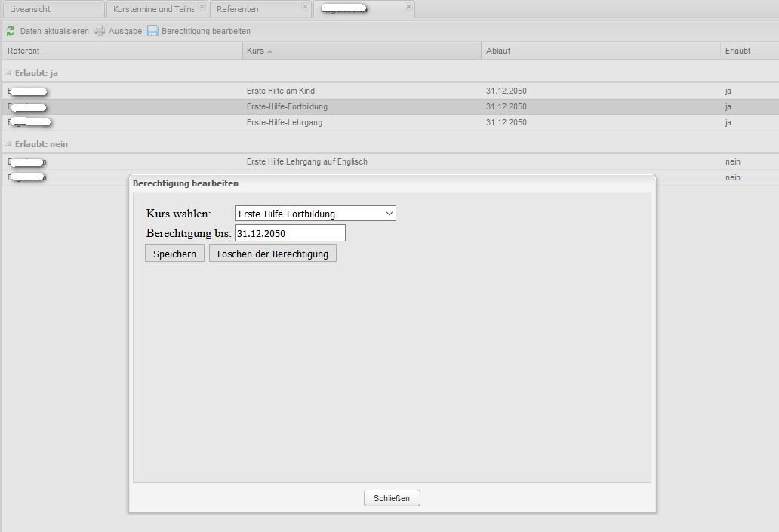Select the 'Erste Hilfe am Kind' row
This screenshot has height=532, width=779.
pyautogui.click(x=281, y=91)
